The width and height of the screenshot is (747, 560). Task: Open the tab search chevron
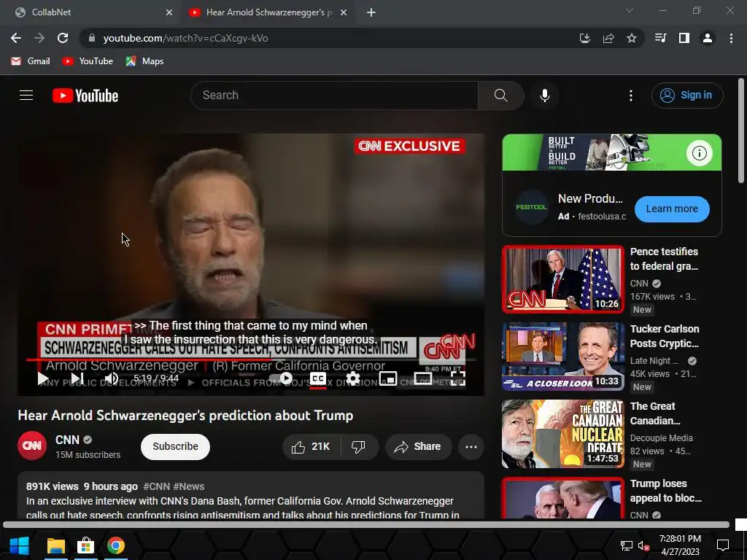pos(630,10)
